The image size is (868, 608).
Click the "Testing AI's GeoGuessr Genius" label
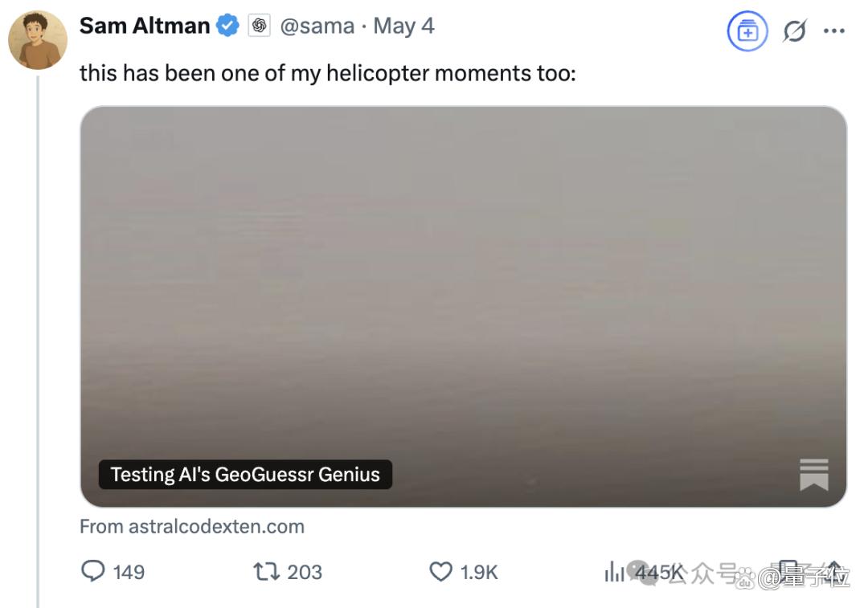pos(245,475)
